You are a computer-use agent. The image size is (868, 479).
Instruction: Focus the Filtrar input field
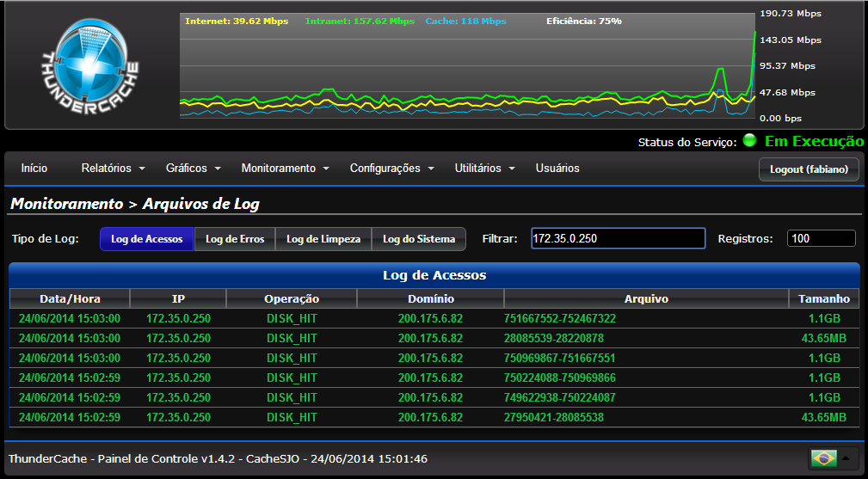pos(617,238)
